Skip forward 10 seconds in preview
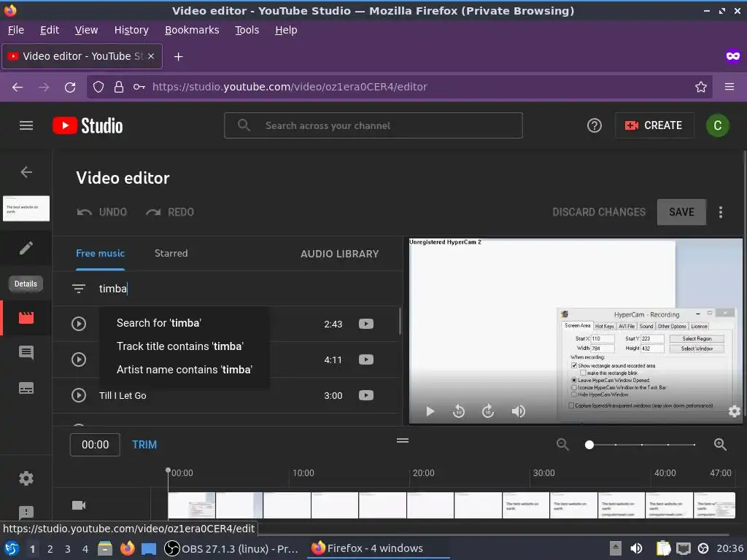747x560 pixels. tap(488, 411)
